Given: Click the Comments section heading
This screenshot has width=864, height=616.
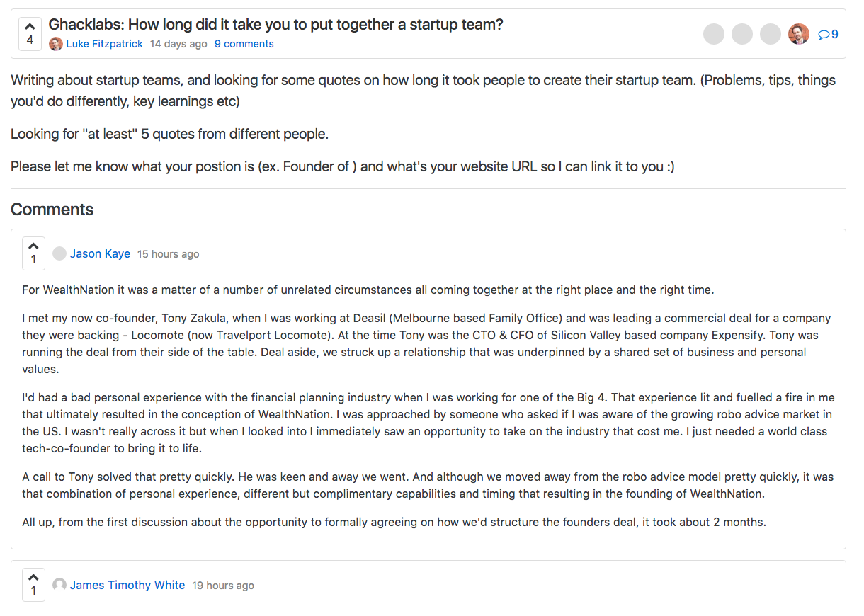Looking at the screenshot, I should (x=52, y=210).
